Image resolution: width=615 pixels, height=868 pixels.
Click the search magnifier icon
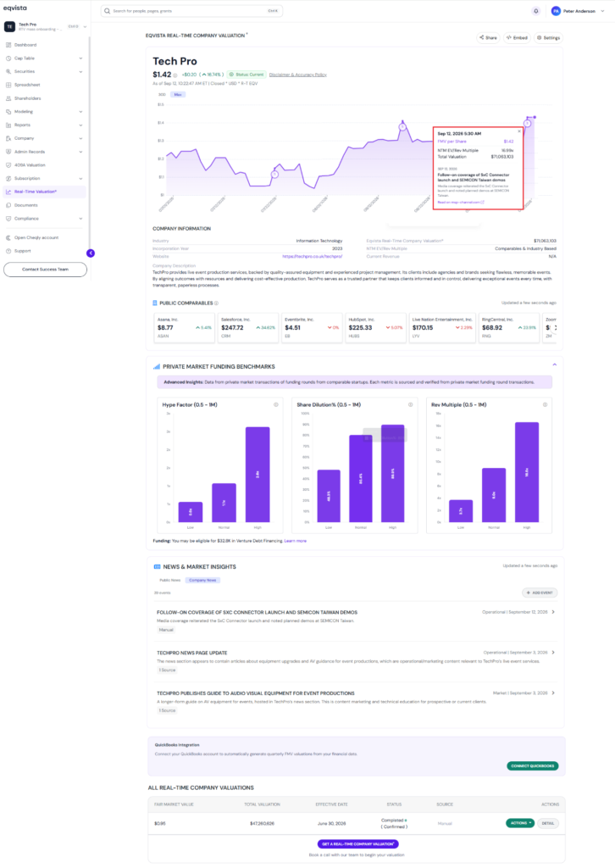click(108, 11)
